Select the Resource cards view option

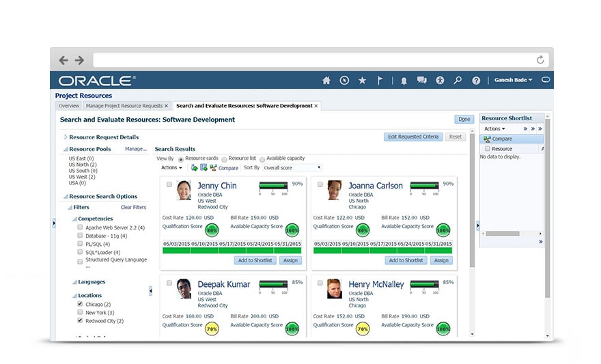(x=181, y=159)
